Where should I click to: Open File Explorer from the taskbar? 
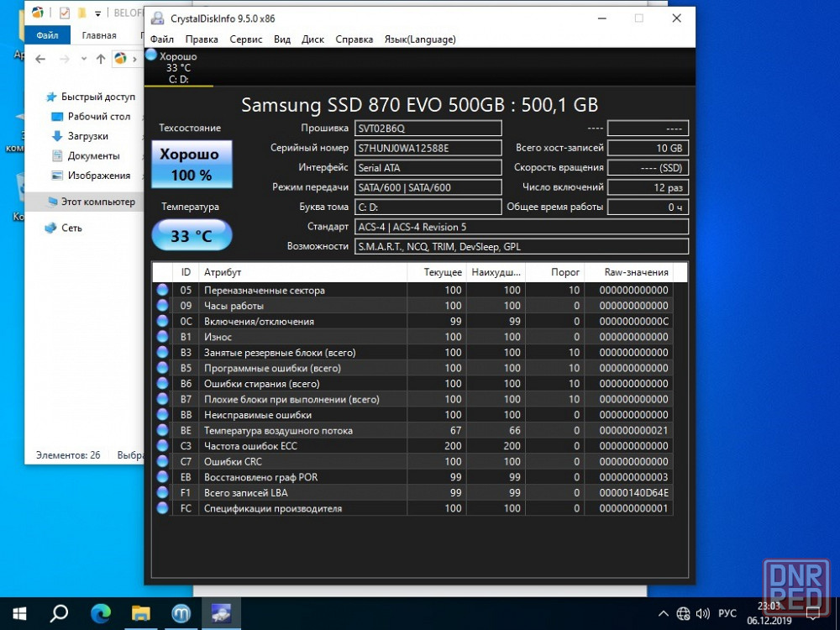pos(140,613)
